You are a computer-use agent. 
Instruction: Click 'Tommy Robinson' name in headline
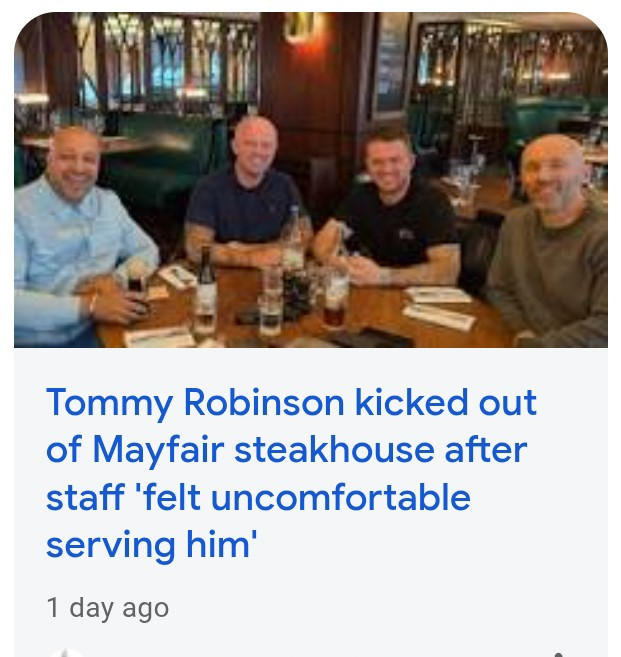195,404
